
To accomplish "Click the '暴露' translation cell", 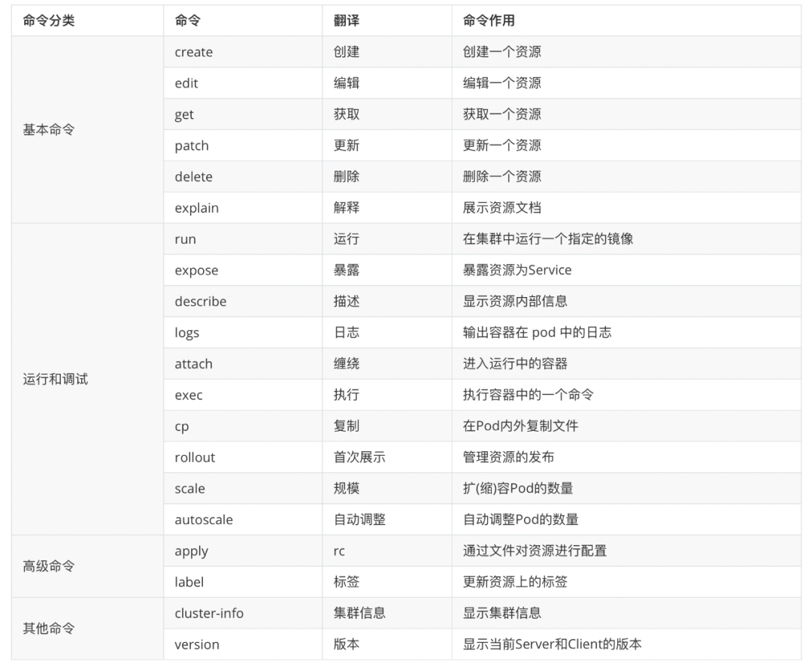I will [387, 270].
